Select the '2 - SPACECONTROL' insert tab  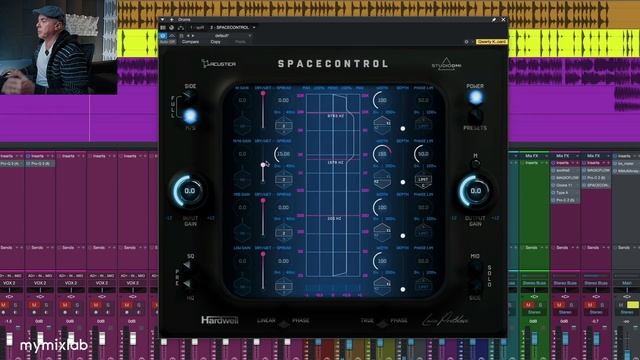coord(229,28)
